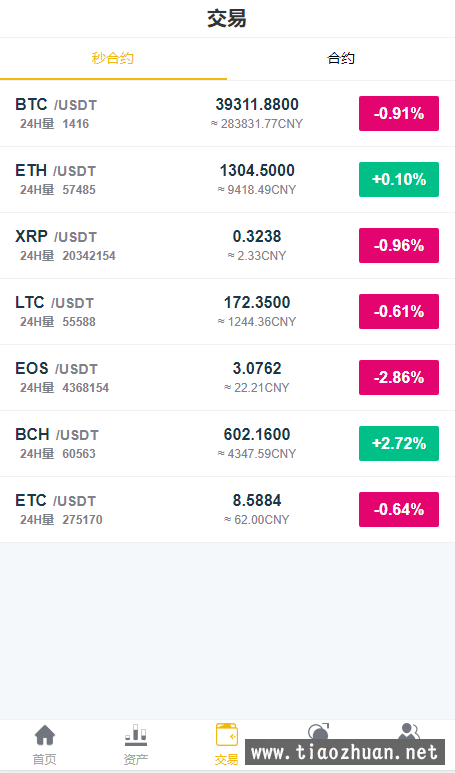Open the BTC /USDT pair row
This screenshot has height=773, width=455.
227,114
